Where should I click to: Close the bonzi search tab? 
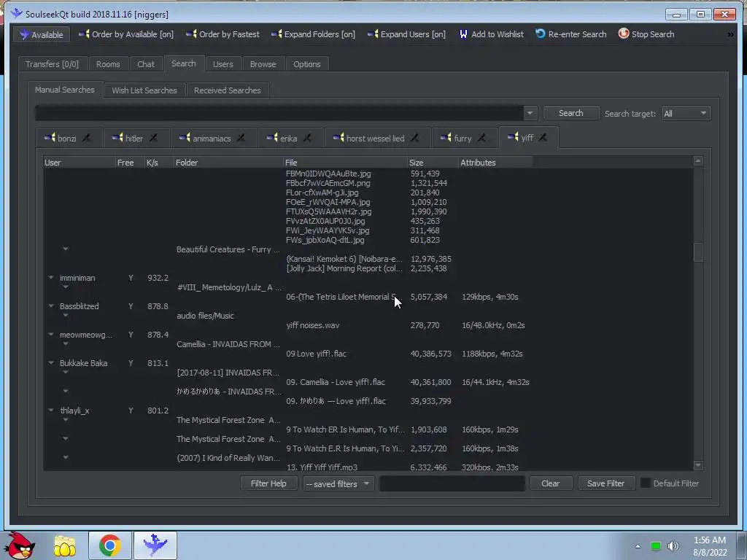[86, 138]
